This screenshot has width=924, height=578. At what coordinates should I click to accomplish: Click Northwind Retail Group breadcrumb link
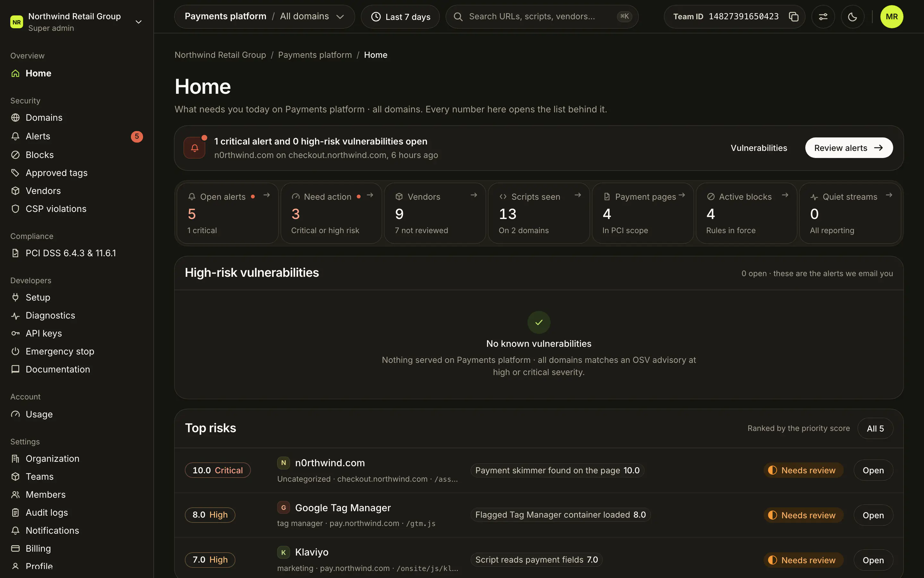[x=220, y=55]
